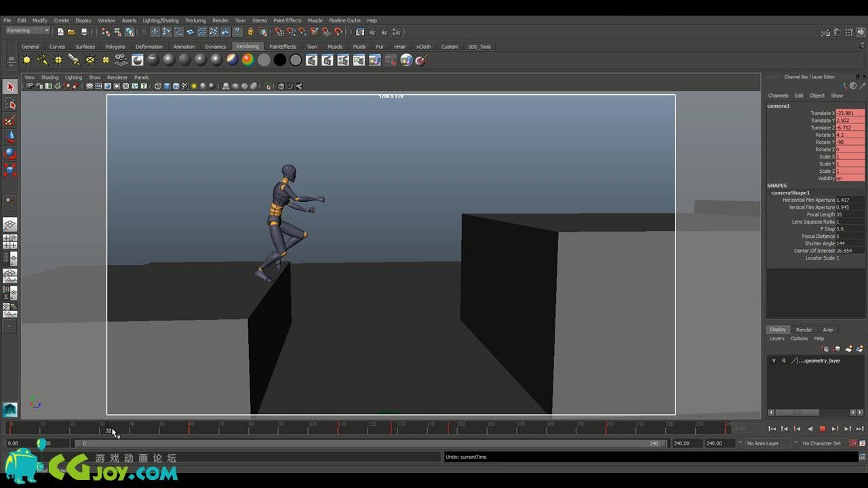Screen dimensions: 868x488
Task: Save scene with the disk icon
Action: (84, 31)
